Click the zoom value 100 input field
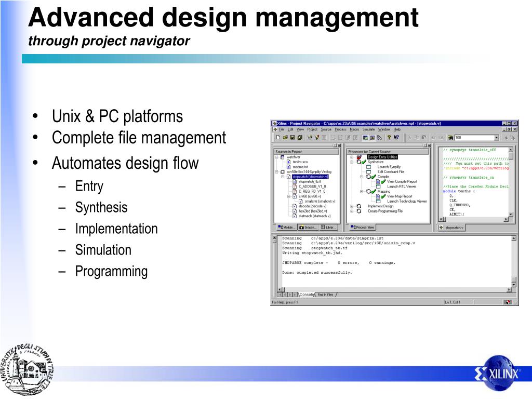 474,137
